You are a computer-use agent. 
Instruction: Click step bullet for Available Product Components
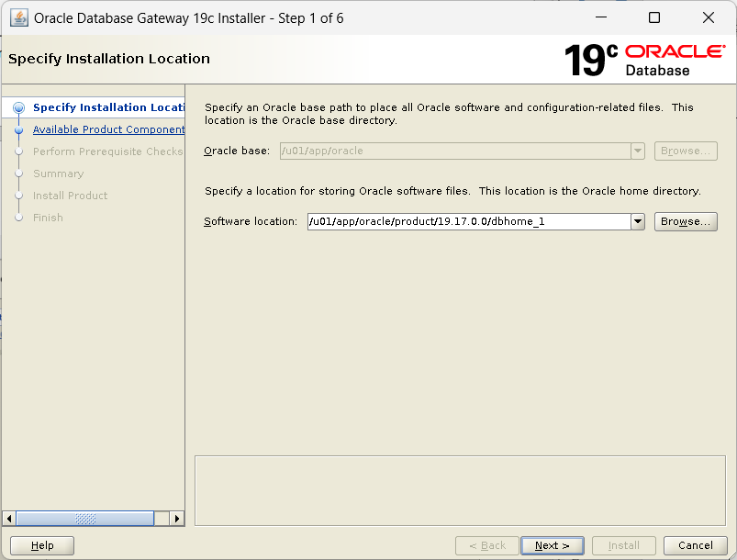18,129
